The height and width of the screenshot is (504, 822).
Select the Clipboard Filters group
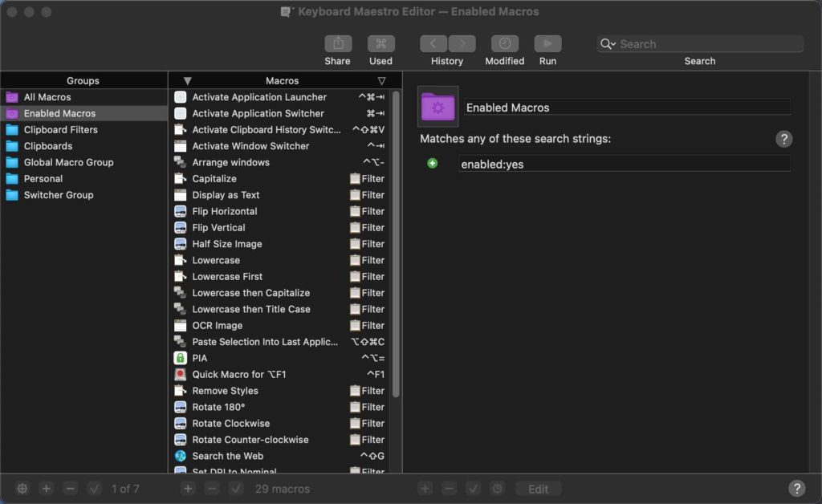[83, 129]
